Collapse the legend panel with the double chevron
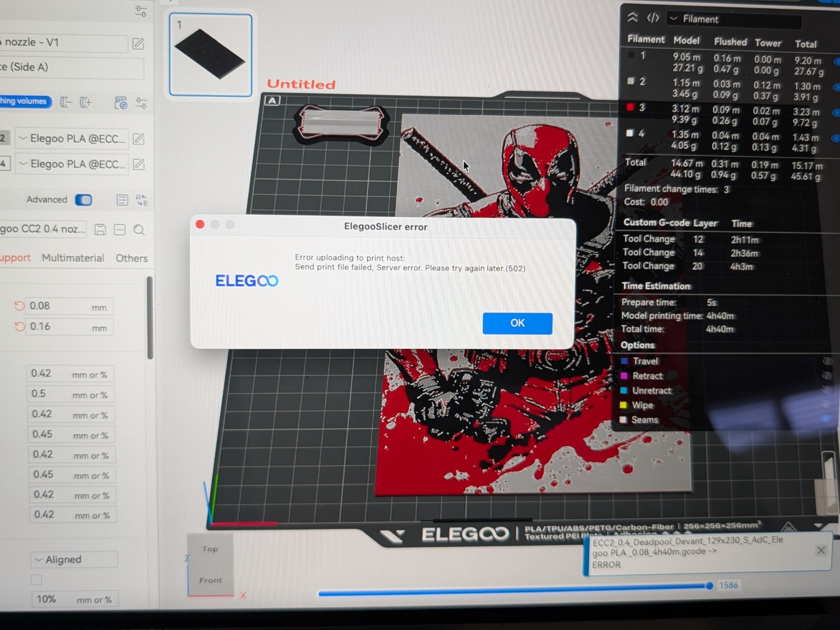 (632, 18)
